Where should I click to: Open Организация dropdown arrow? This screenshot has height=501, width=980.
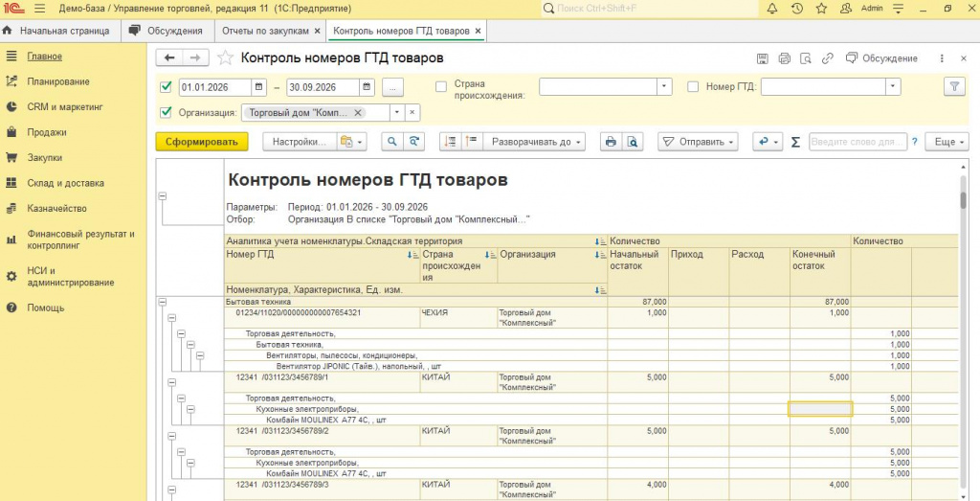[397, 113]
